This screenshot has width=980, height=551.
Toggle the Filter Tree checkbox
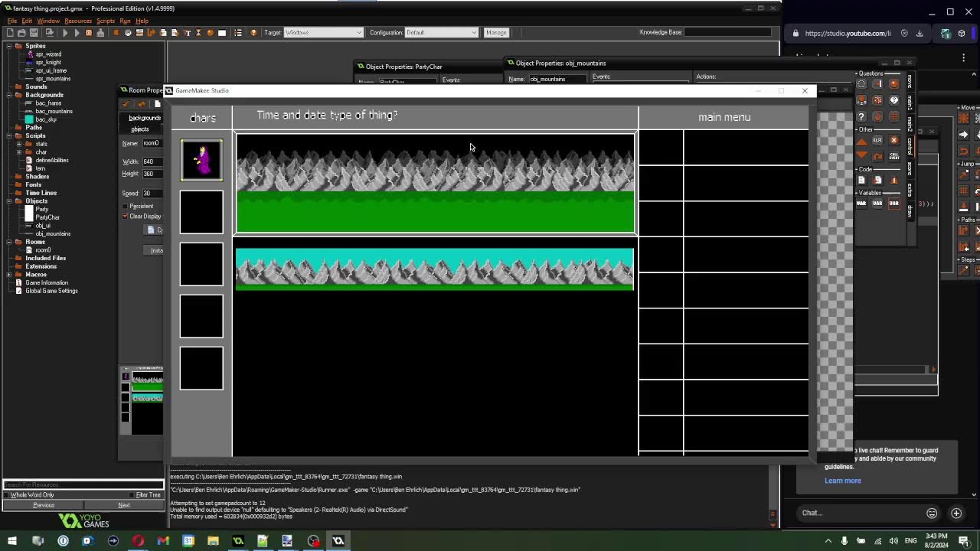coord(132,495)
